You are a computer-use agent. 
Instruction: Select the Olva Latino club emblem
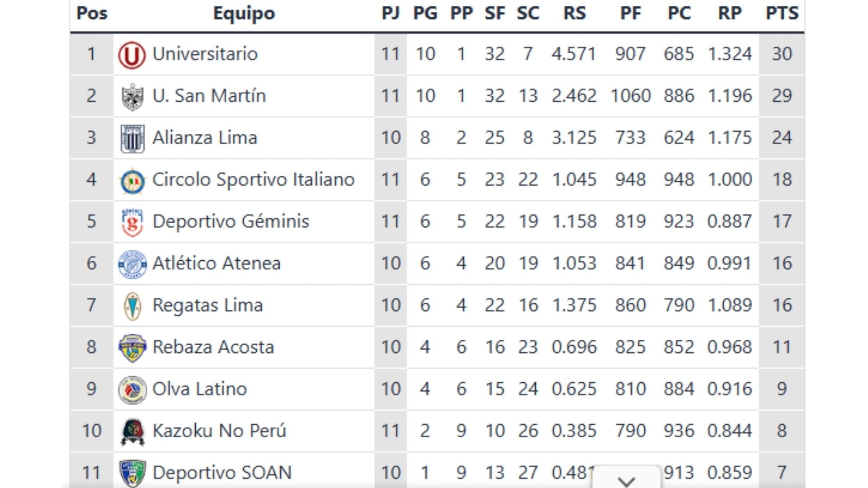(x=132, y=389)
